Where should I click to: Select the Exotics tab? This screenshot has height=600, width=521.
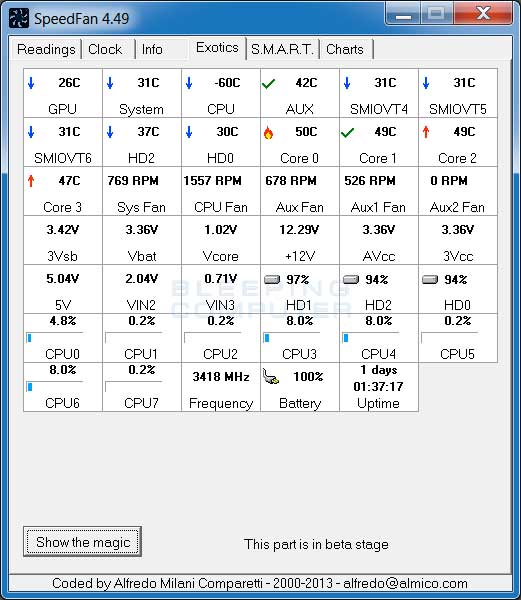[x=217, y=48]
